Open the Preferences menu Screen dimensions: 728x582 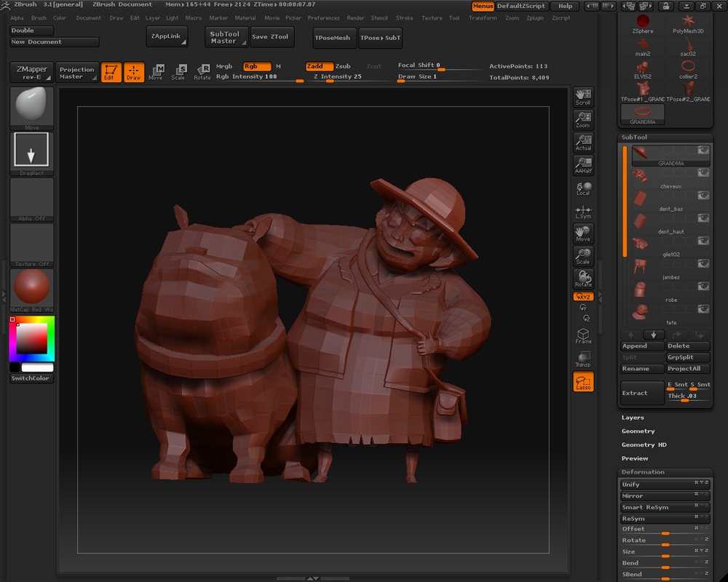(x=324, y=18)
